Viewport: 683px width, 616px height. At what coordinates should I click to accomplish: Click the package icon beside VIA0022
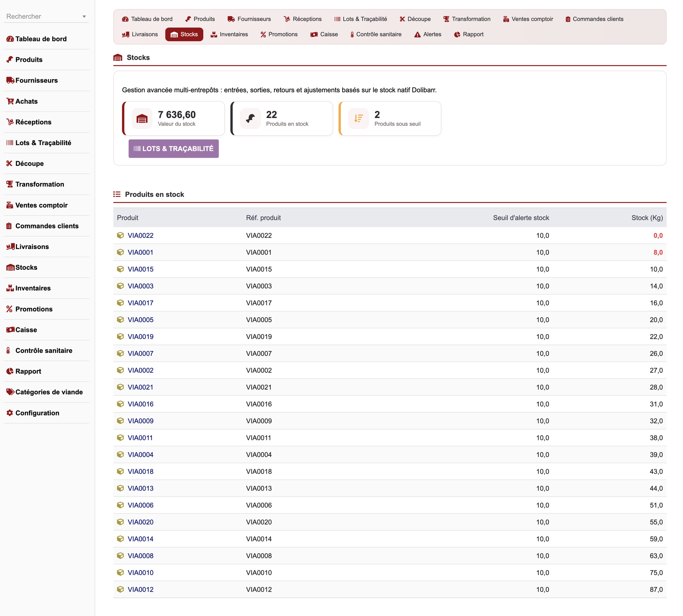120,235
